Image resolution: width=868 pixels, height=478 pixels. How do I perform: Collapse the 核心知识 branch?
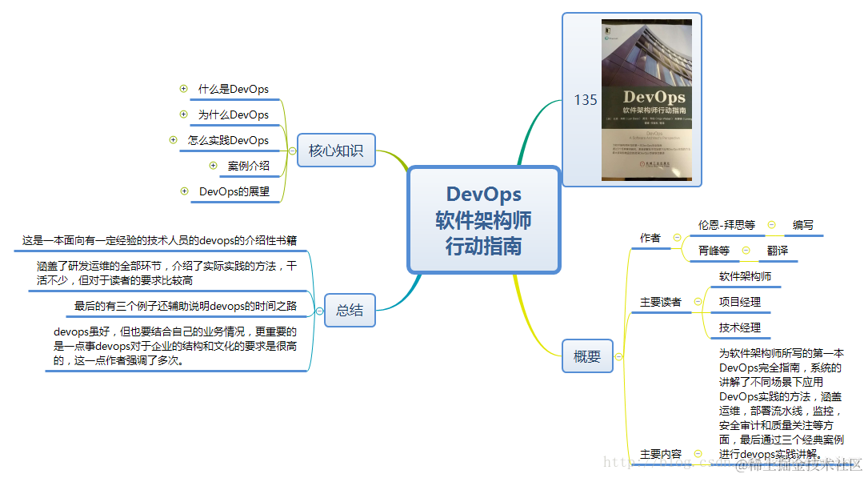[x=292, y=151]
